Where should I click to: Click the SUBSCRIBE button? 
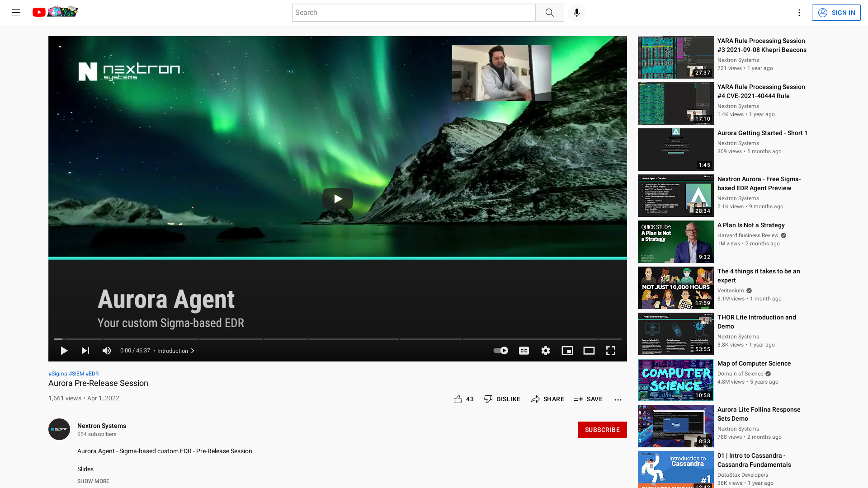tap(602, 430)
